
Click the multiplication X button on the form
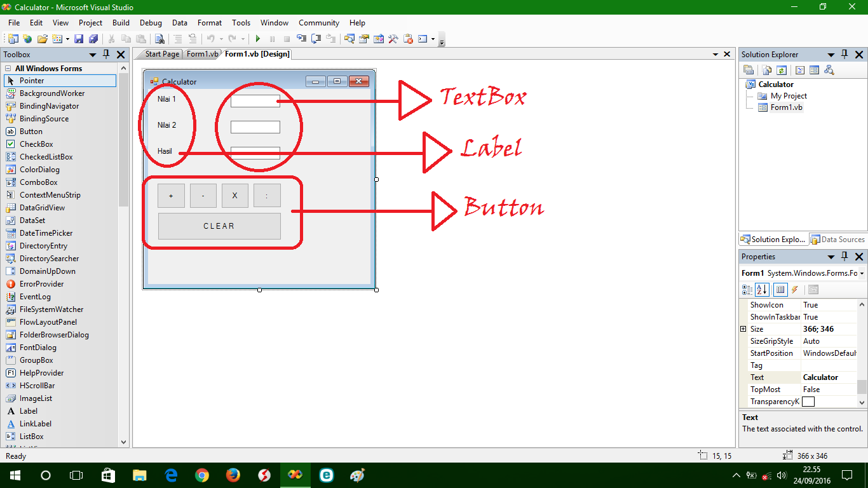point(234,195)
